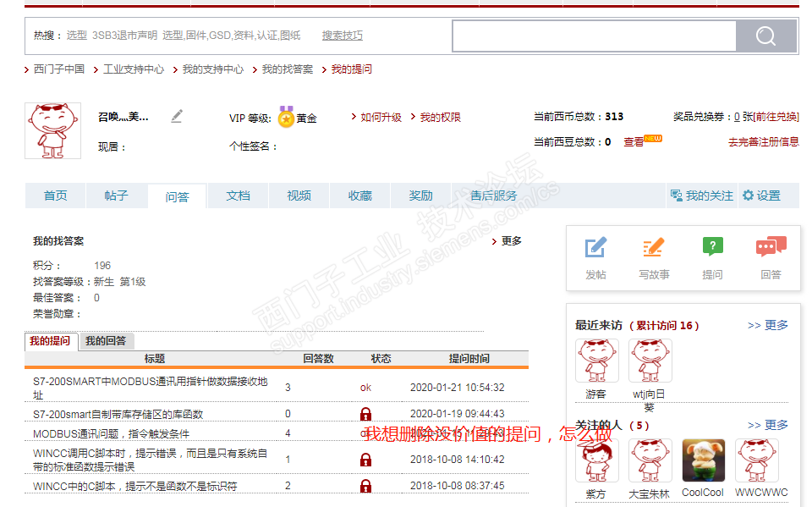Open question WINCC中的C脚本，提示不是函数
Screen dimensions: 812x507
tap(135, 487)
